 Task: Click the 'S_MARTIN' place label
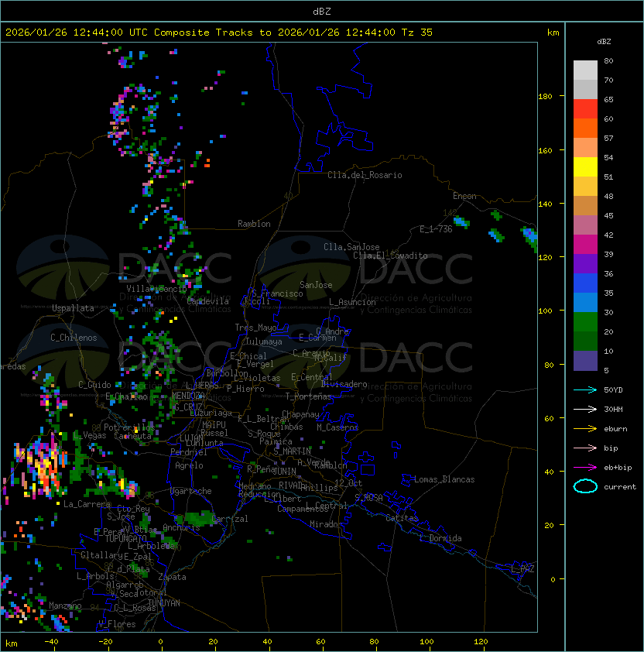(292, 451)
